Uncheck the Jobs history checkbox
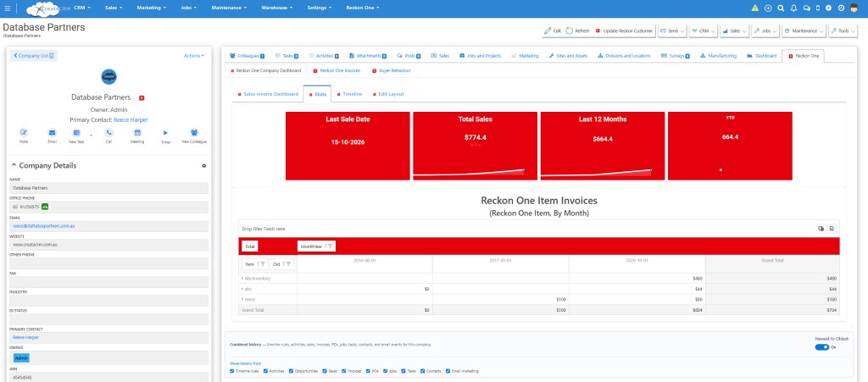This screenshot has height=382, width=868. tap(385, 371)
